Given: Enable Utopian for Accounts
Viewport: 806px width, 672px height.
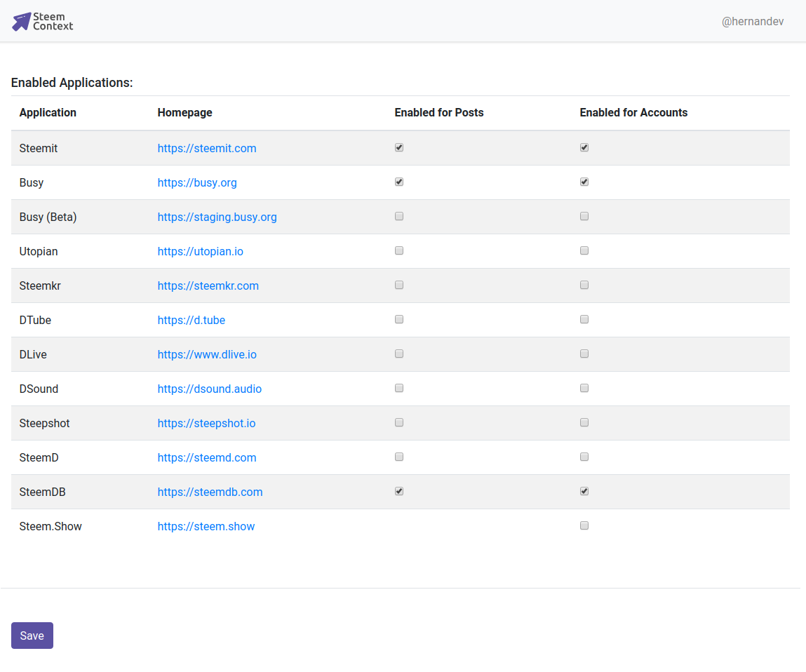Looking at the screenshot, I should pos(584,251).
